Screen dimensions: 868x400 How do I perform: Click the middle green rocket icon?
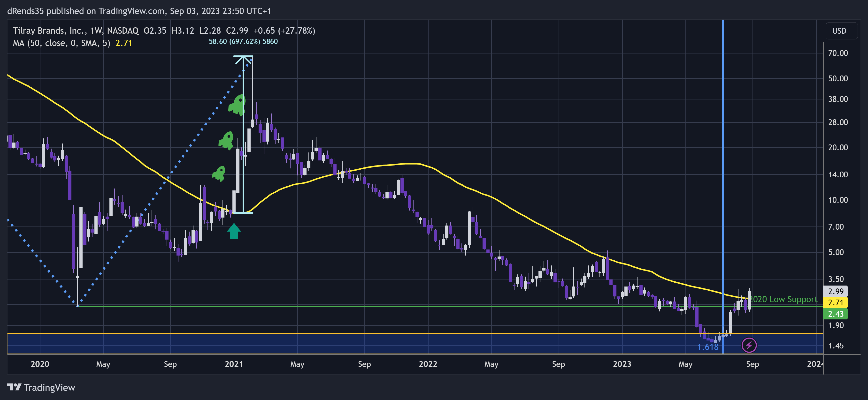(226, 140)
